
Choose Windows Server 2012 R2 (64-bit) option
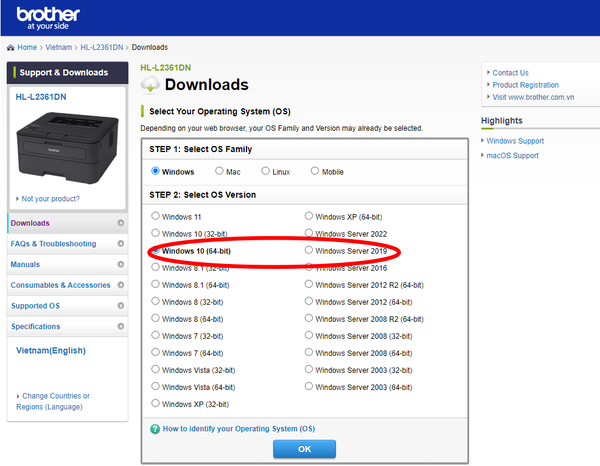[x=308, y=284]
